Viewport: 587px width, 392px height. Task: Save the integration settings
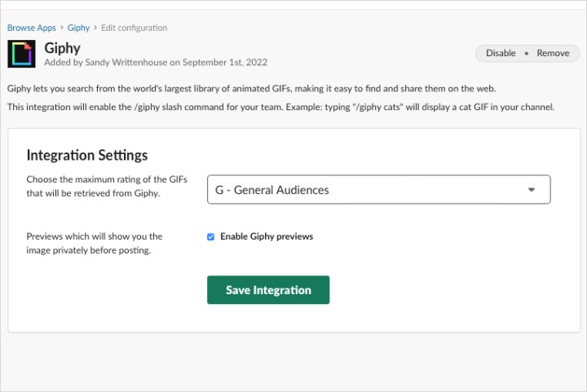[x=268, y=290]
